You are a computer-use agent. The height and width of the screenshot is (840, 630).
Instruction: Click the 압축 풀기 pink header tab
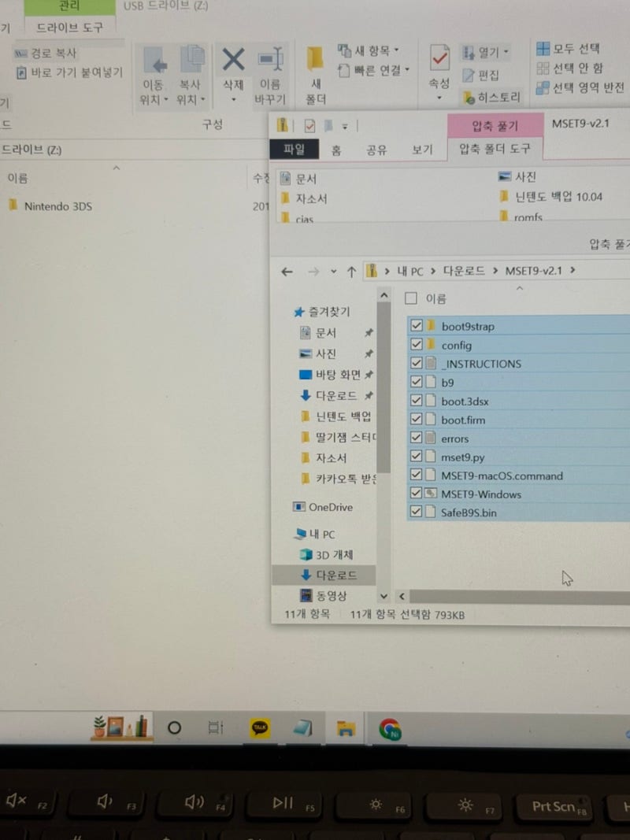pyautogui.click(x=495, y=125)
